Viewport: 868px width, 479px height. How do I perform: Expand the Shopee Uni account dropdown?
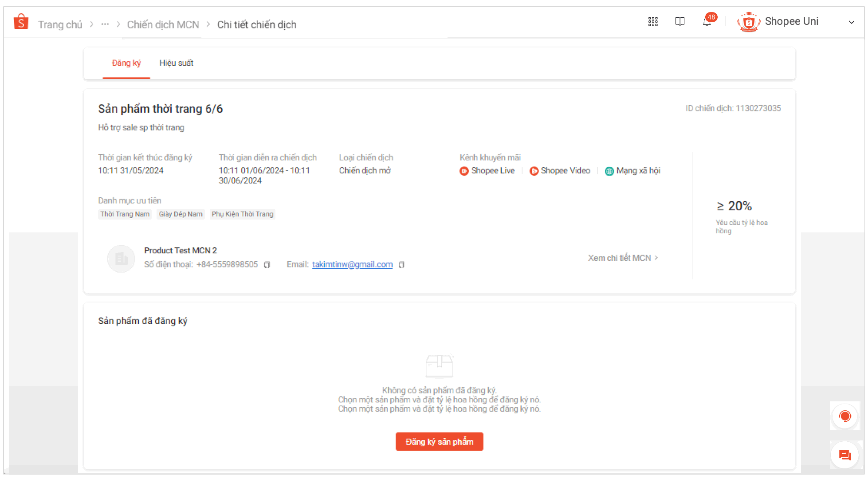pyautogui.click(x=851, y=22)
